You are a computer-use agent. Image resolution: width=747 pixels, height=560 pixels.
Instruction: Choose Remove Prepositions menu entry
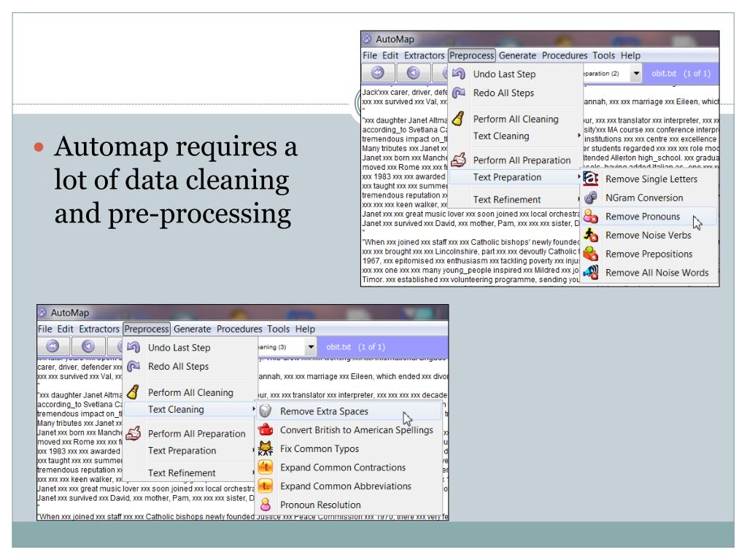pos(649,254)
